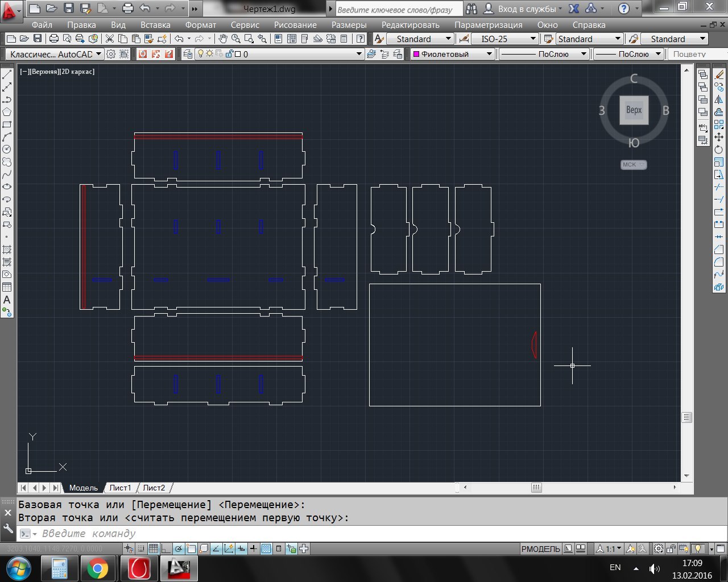Switch to the Лист1 layout tab
Viewport: 728px width, 582px height.
tap(120, 488)
